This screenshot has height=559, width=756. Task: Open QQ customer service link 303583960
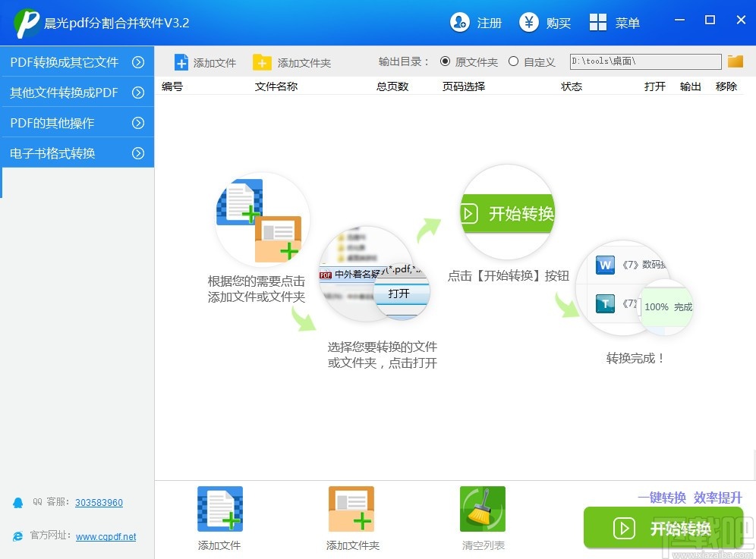pos(99,502)
